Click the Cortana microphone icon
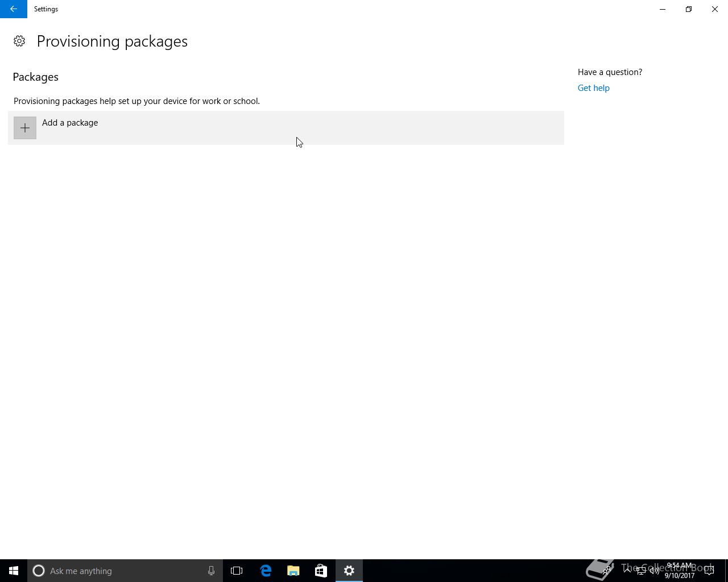The image size is (728, 582). 211,571
